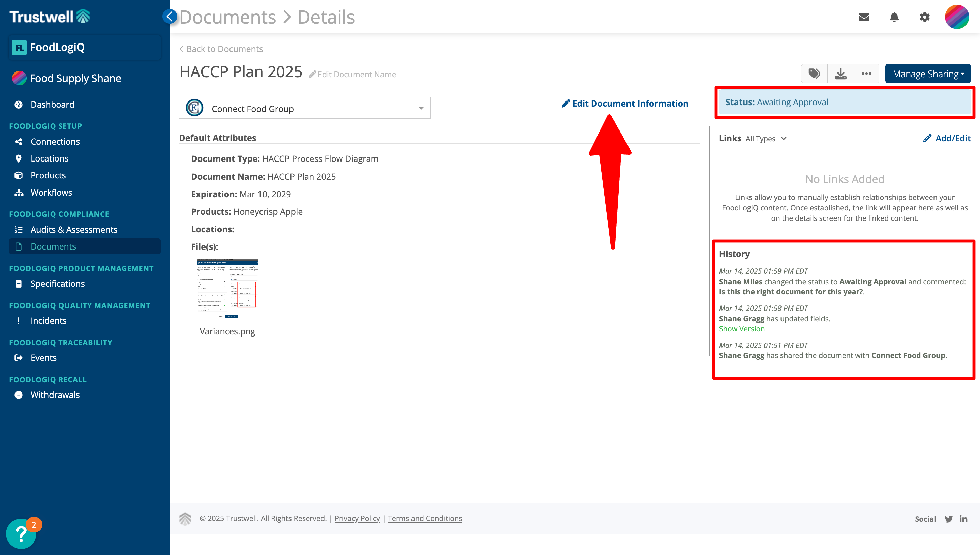Open the Twitter social icon
The image size is (980, 555).
948,519
